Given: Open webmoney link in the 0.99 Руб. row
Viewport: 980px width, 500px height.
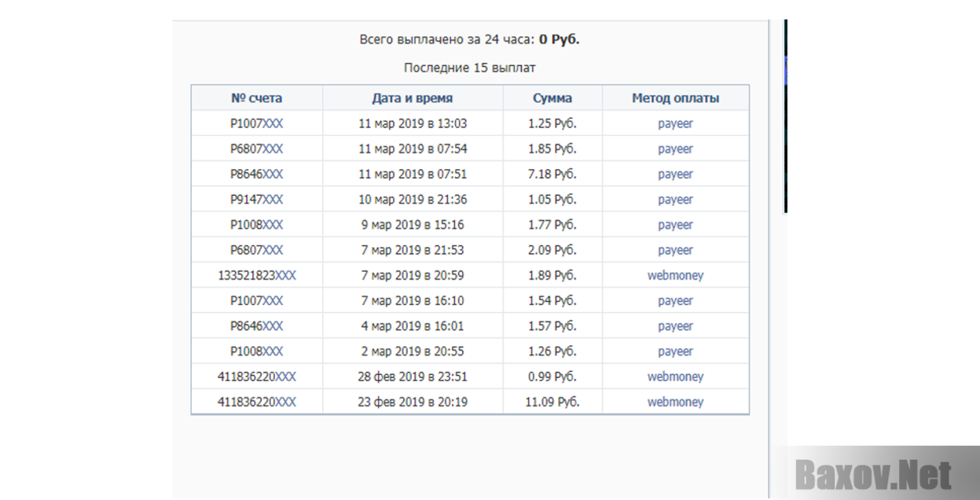Looking at the screenshot, I should (676, 377).
